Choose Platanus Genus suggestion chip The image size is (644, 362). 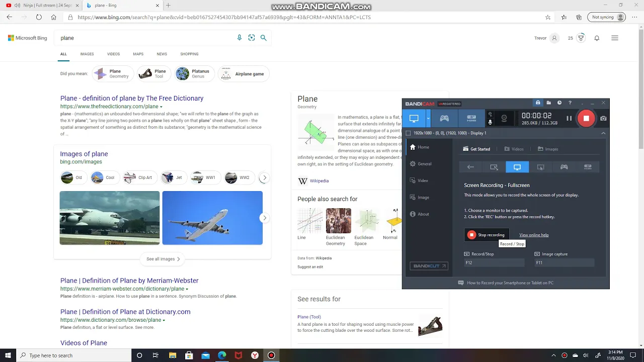194,74
